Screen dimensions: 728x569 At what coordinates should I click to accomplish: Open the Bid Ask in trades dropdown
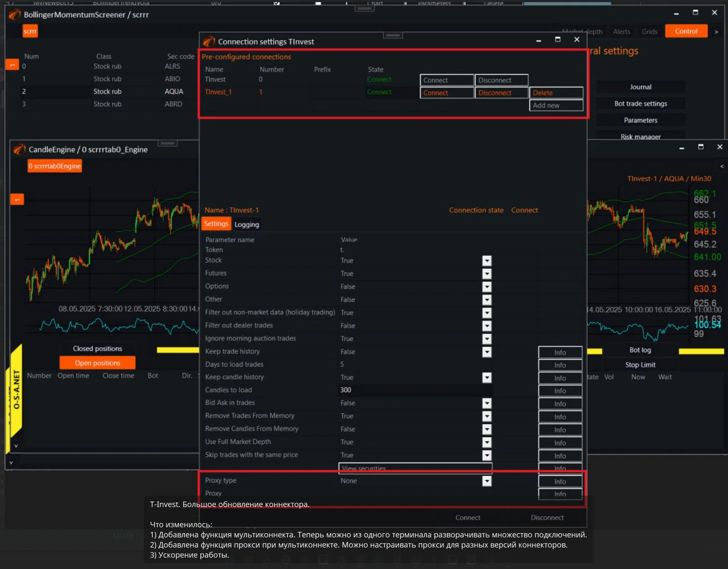[x=487, y=403]
